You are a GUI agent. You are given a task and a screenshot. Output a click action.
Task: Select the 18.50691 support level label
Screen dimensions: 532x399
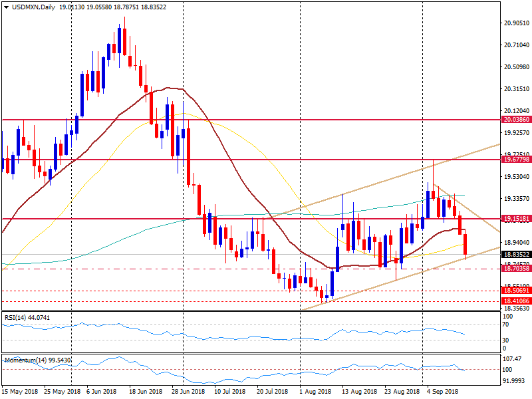click(516, 291)
